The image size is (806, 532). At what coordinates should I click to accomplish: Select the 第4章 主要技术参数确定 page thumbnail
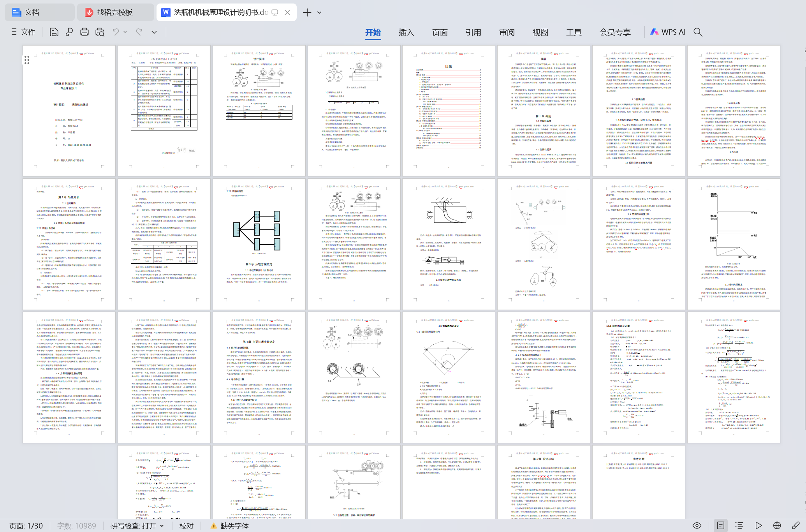[x=259, y=377]
